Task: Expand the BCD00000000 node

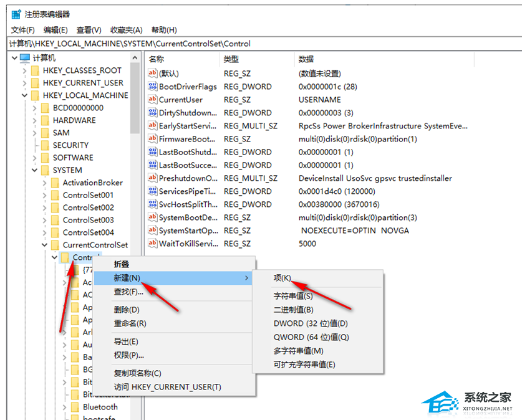Action: click(x=36, y=108)
